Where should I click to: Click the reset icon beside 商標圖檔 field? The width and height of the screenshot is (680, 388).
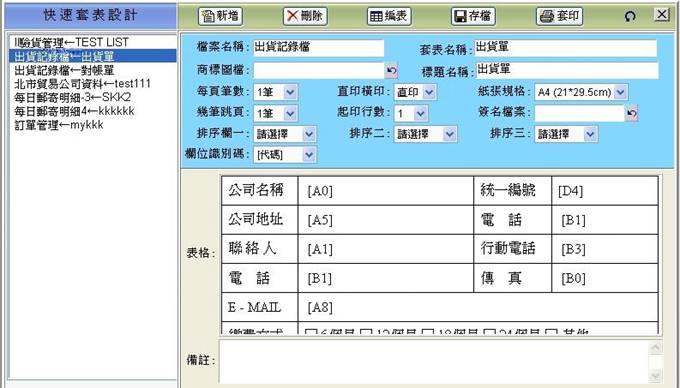[x=391, y=70]
